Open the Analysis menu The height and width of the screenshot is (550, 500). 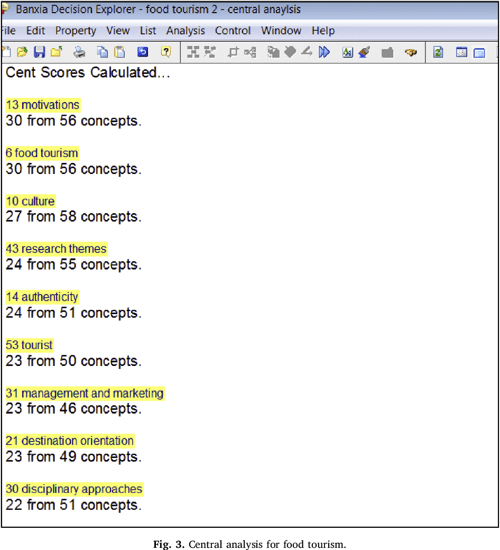pos(186,31)
